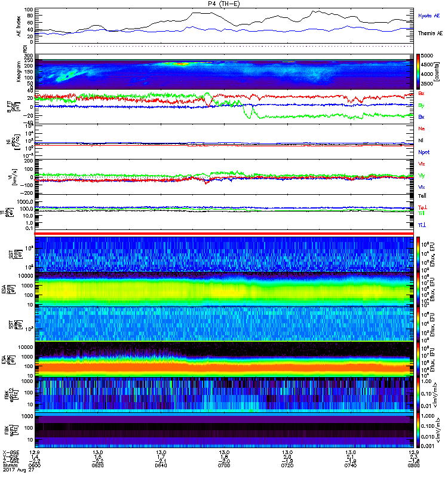Click the Keogram axis label

point(19,72)
